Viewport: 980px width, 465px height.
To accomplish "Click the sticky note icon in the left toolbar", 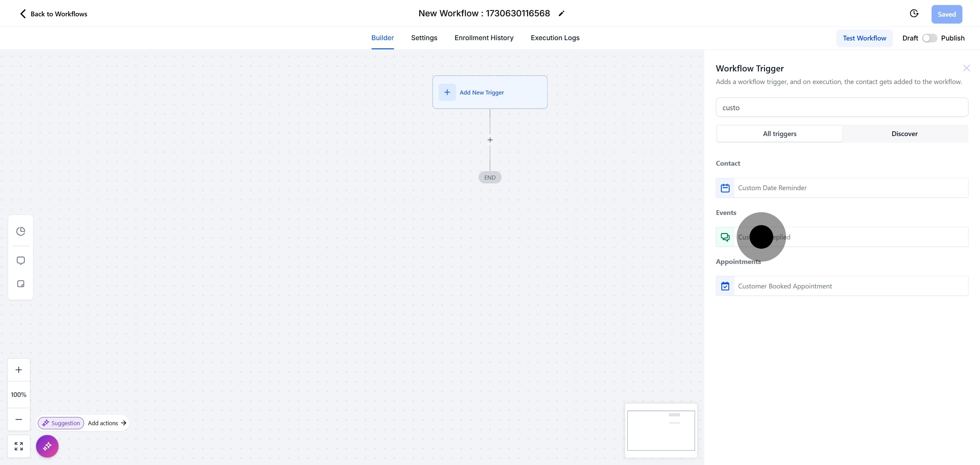I will tap(20, 284).
